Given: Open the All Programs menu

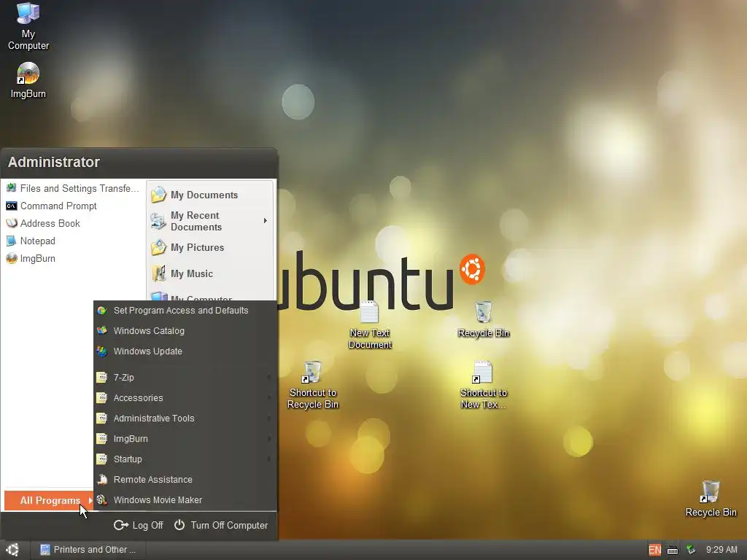Looking at the screenshot, I should click(x=49, y=500).
